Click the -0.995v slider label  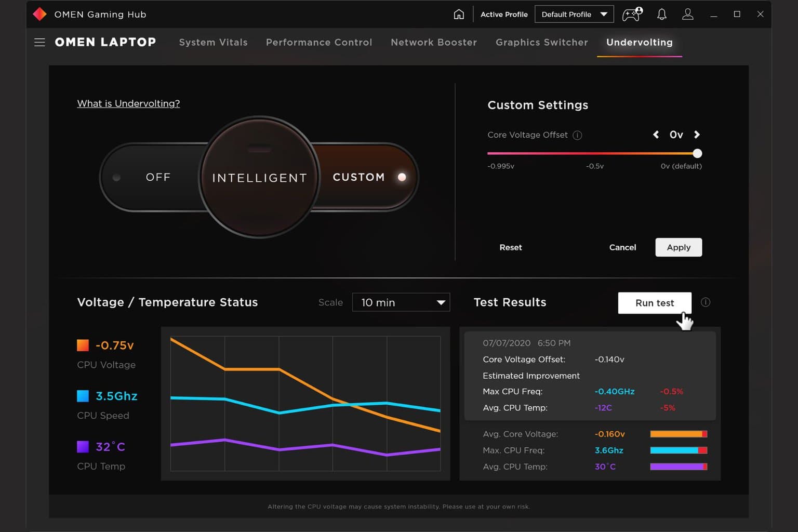click(501, 166)
